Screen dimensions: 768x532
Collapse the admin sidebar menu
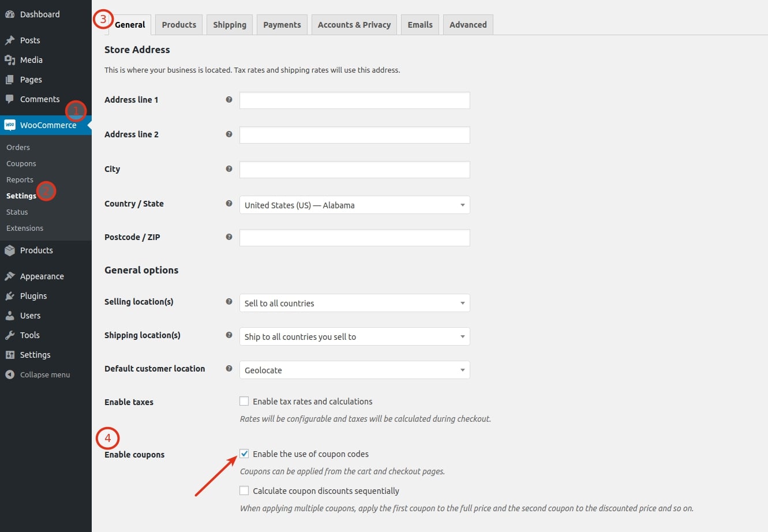(44, 375)
